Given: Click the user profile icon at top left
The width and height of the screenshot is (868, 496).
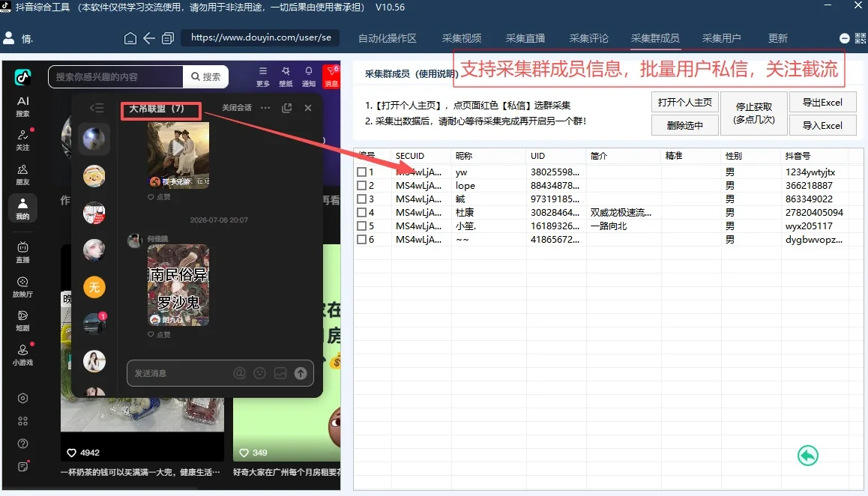Looking at the screenshot, I should tap(9, 37).
